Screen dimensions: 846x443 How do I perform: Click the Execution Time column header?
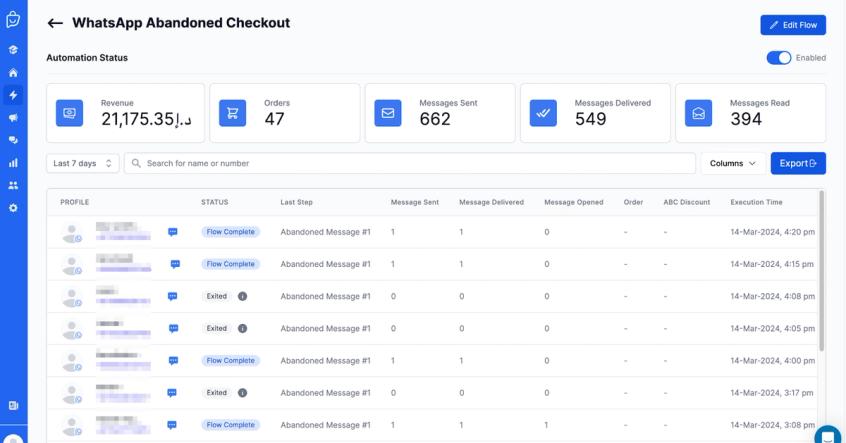[x=756, y=202]
